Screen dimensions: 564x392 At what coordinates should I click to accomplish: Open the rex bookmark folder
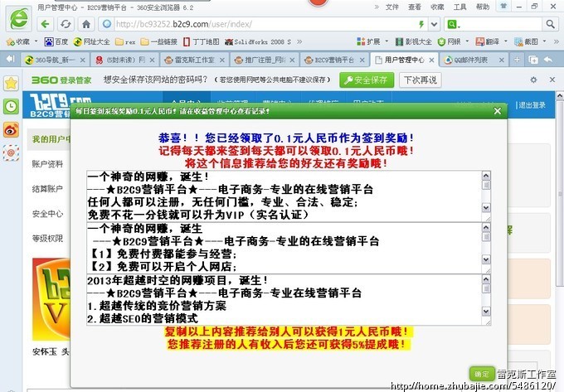click(125, 41)
